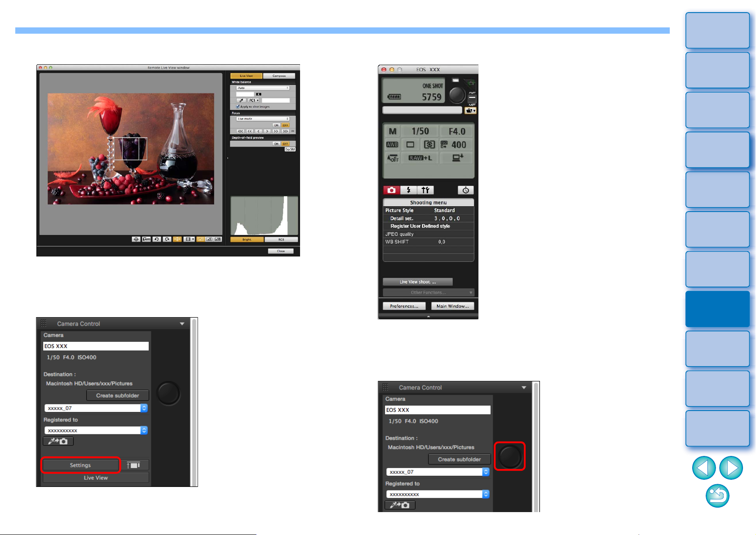Turn Focus ON in Remote Live View

(276, 125)
